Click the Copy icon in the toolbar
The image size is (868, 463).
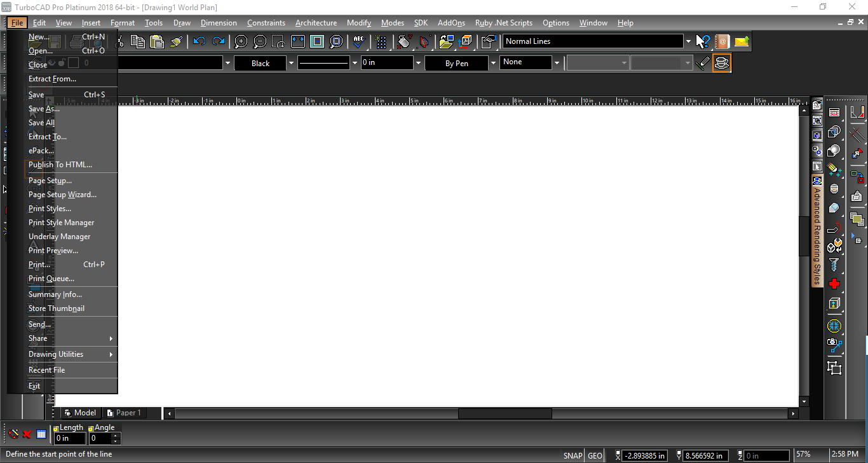tap(137, 41)
